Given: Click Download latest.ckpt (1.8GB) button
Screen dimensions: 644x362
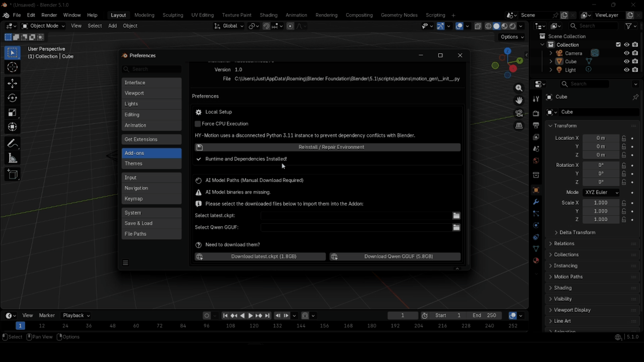Looking at the screenshot, I should [x=260, y=257].
